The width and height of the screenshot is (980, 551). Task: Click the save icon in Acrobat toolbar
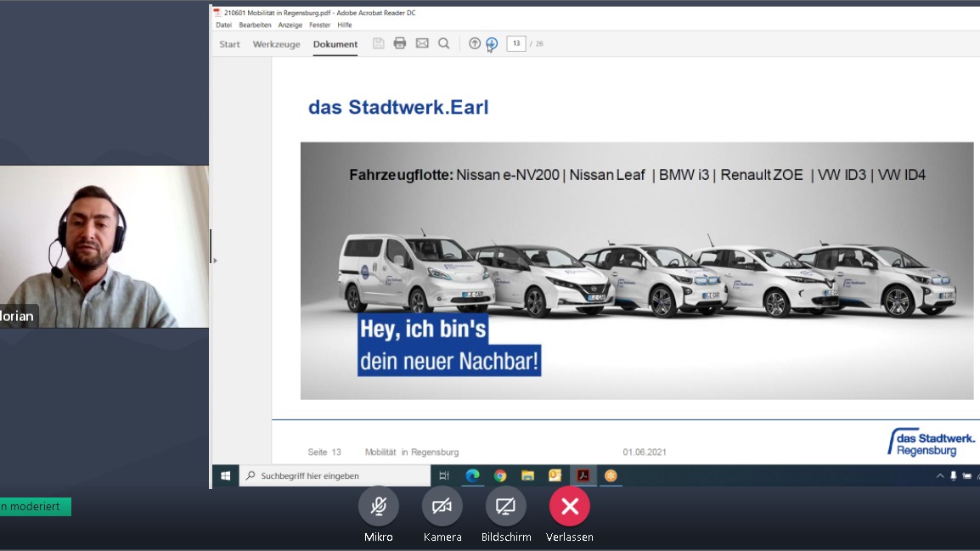(378, 43)
